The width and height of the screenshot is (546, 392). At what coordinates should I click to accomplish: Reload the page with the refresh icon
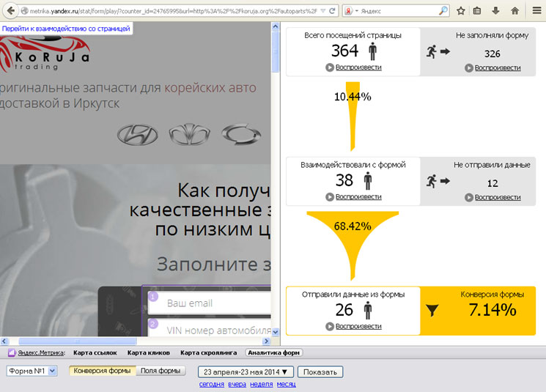(x=333, y=12)
